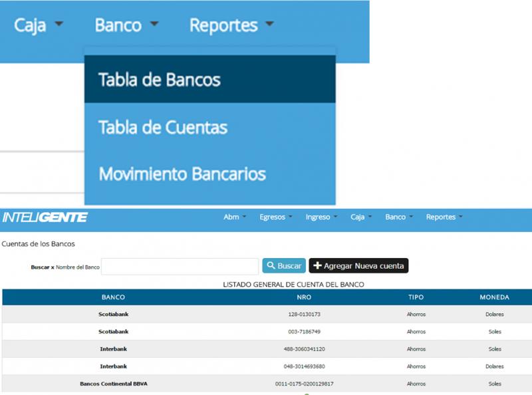
Task: Click LISTADO GENERAL DE CUENTA DEL BANCO title
Action: 293,285
